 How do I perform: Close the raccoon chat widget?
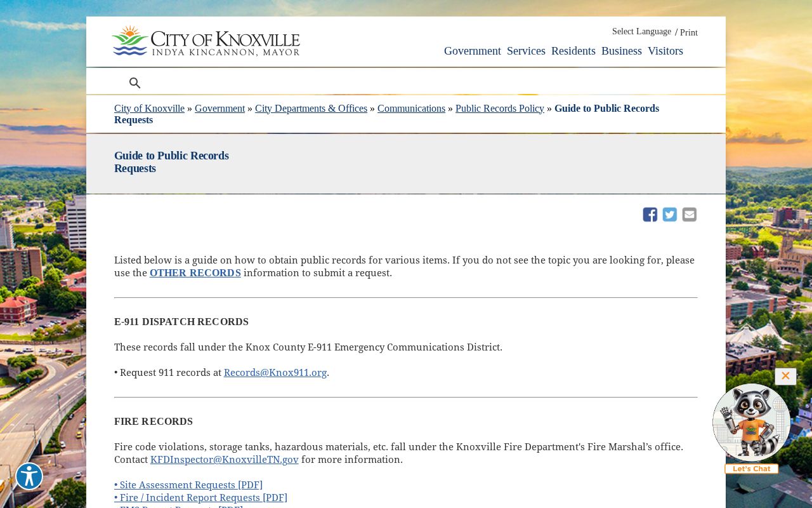(785, 376)
